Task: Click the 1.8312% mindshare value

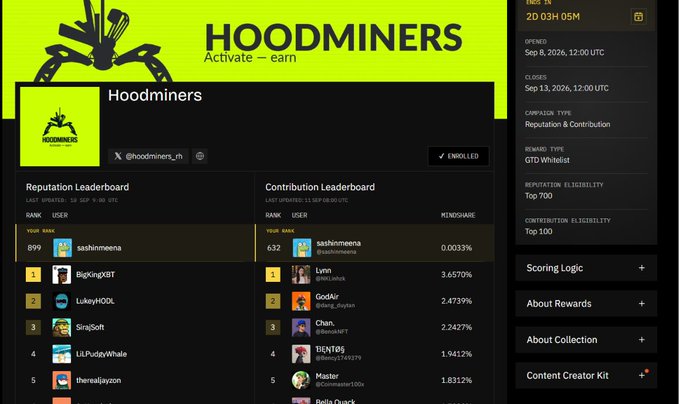Action: click(456, 380)
